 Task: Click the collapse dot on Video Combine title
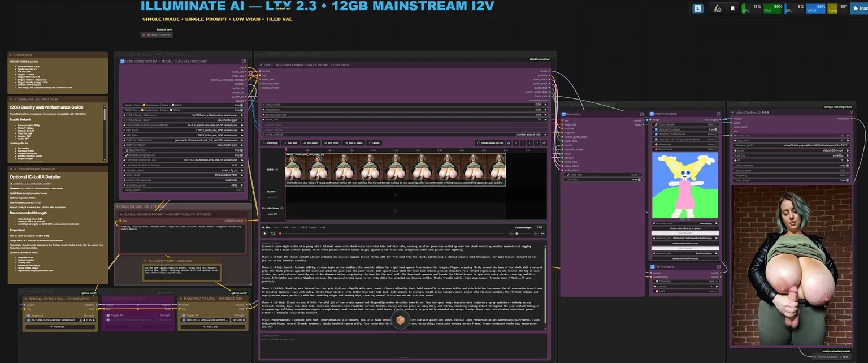tap(732, 112)
